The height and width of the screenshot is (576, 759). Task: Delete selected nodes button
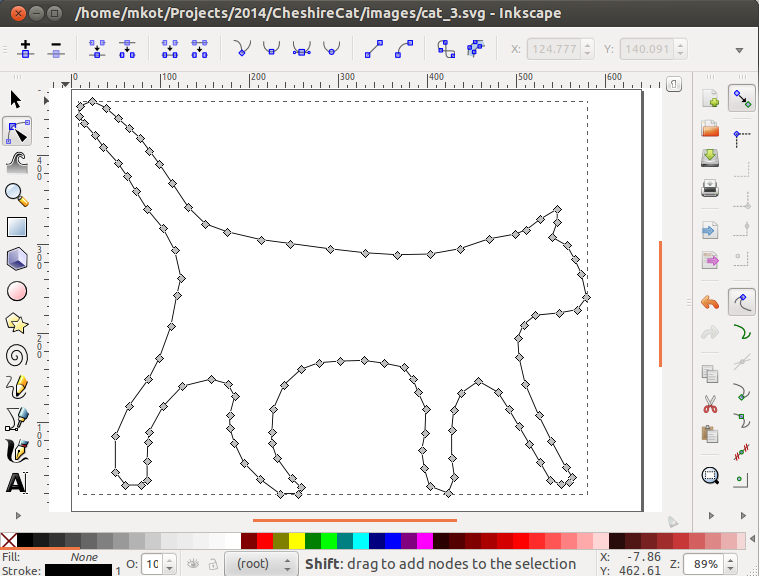(56, 49)
